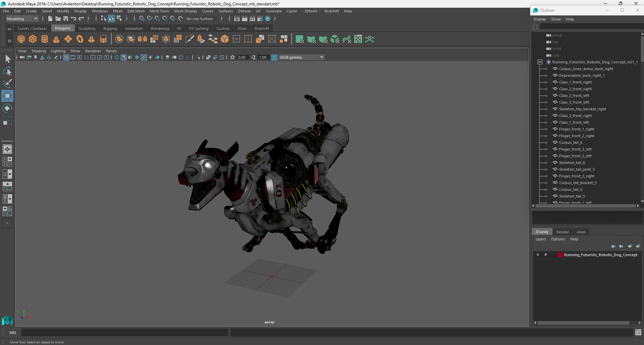Open the Modeling menu set dropdown

[22, 19]
